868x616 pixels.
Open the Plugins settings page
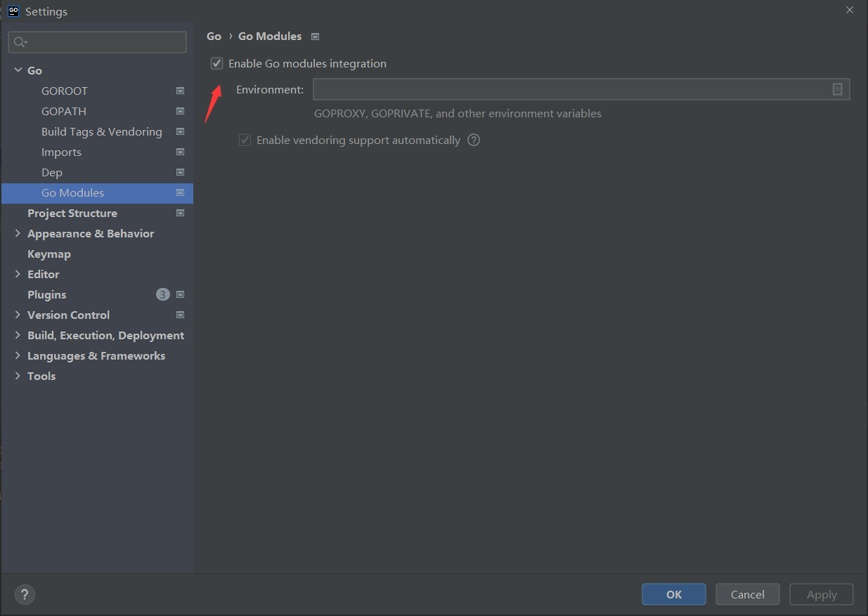click(46, 294)
